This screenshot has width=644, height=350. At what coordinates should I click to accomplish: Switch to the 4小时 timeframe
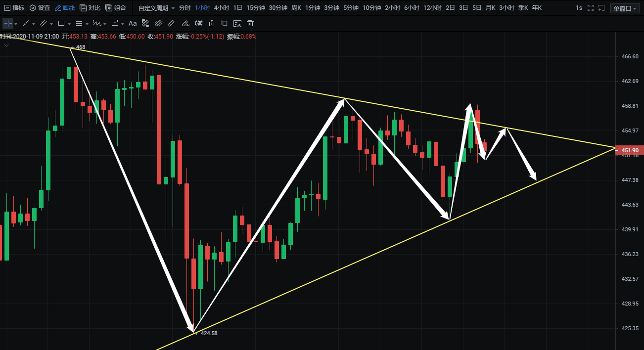tap(222, 8)
